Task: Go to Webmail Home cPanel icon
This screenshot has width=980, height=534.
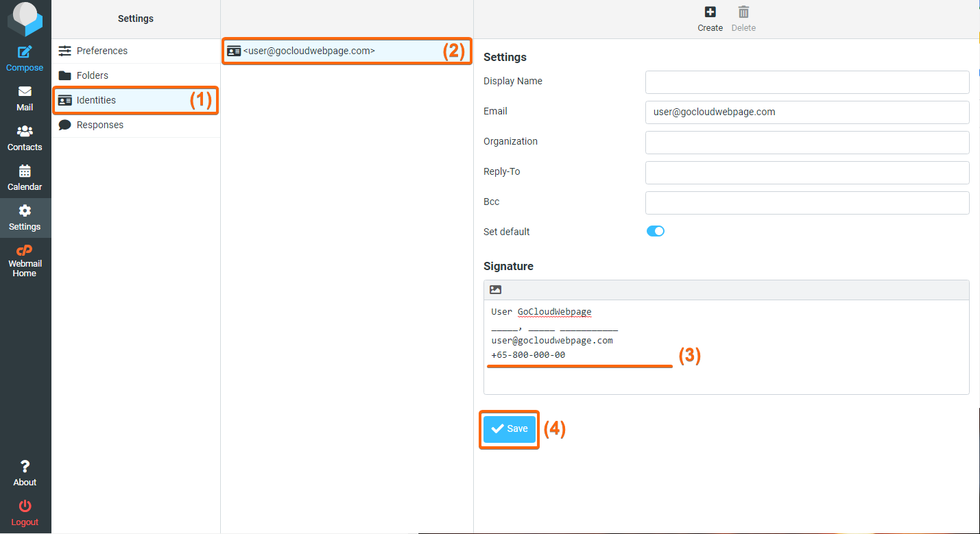Action: pyautogui.click(x=25, y=250)
